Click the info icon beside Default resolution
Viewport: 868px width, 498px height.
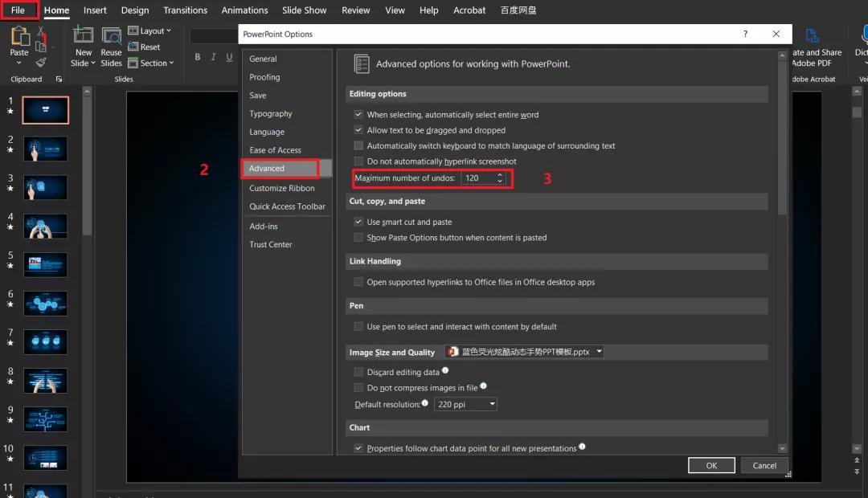pyautogui.click(x=424, y=403)
